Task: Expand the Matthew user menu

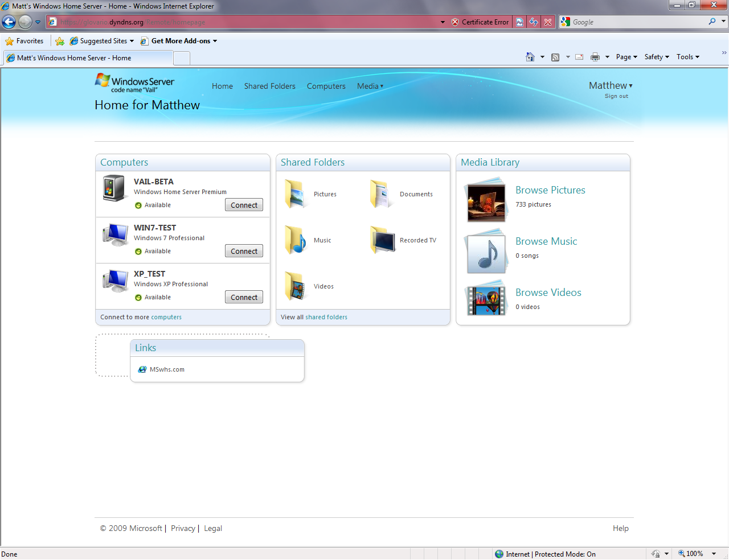Action: [x=610, y=85]
